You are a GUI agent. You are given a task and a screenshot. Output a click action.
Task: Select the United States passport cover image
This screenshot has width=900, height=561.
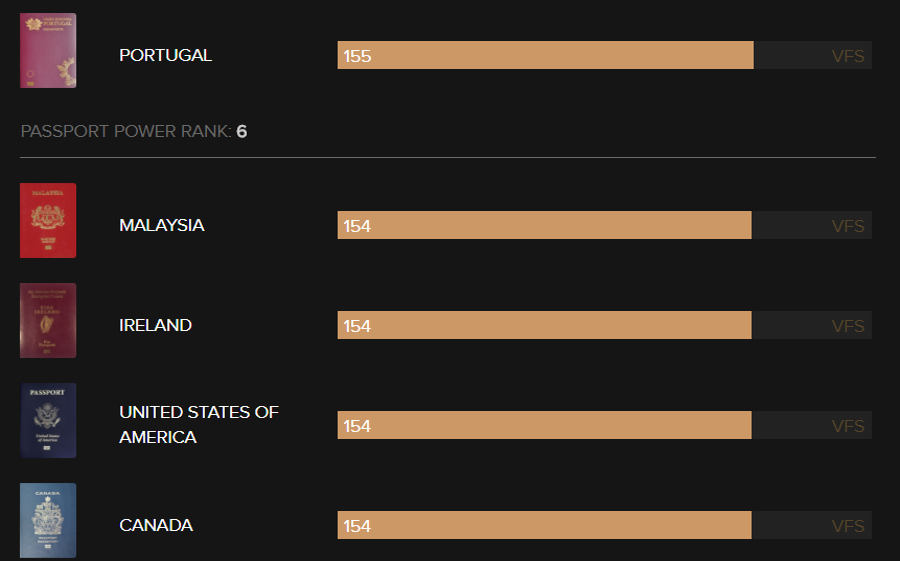tap(48, 420)
